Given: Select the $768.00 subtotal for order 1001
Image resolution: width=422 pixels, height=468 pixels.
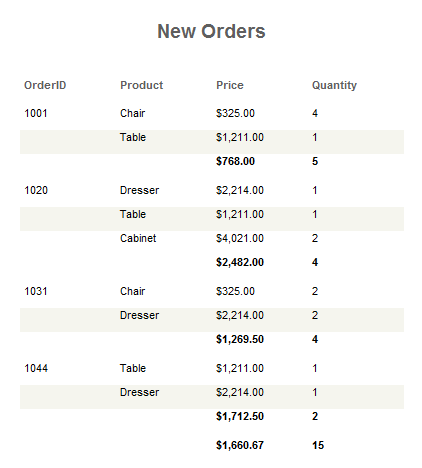Looking at the screenshot, I should tap(235, 161).
